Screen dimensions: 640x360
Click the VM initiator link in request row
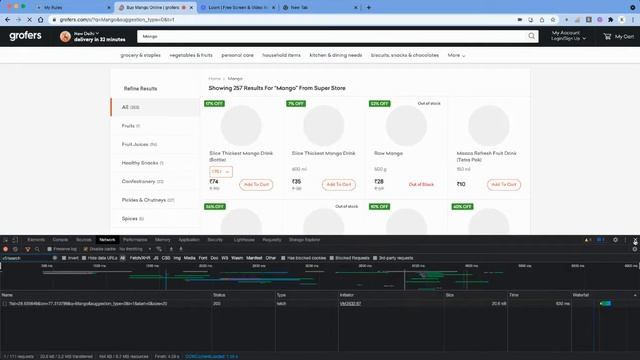click(x=350, y=304)
